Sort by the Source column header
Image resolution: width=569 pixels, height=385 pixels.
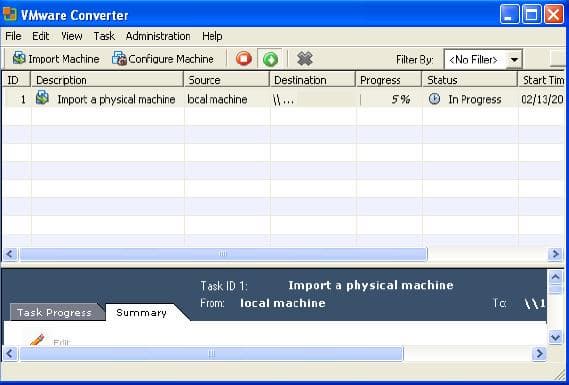point(226,80)
